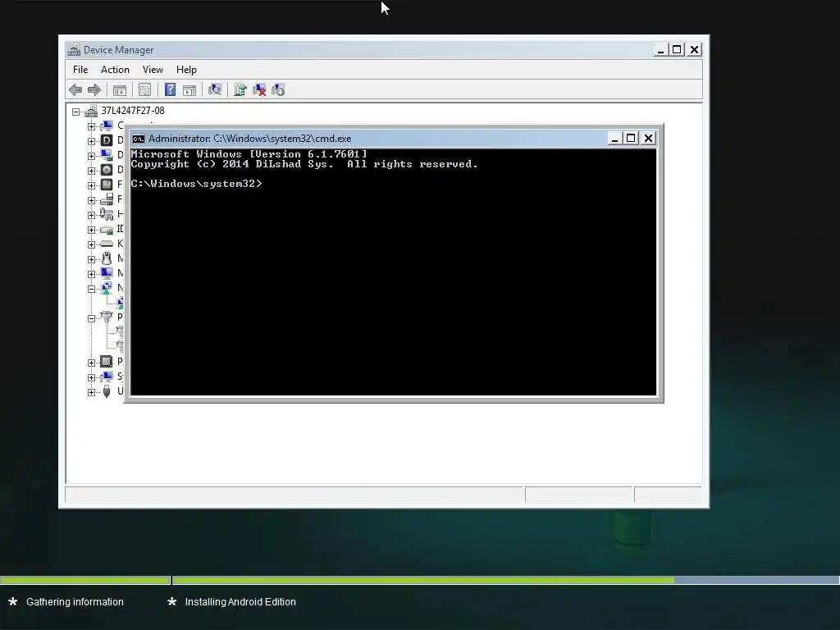
Task: Open Help via the blue question mark icon
Action: (x=170, y=89)
